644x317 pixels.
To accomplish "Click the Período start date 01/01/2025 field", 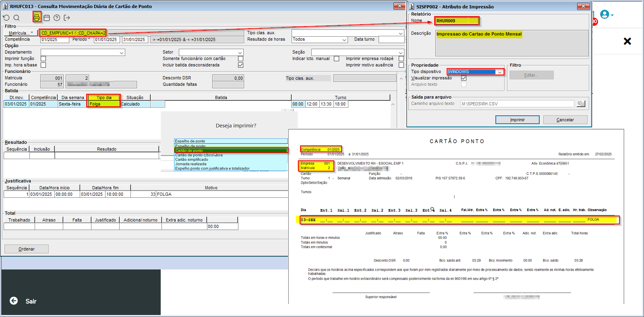I will tap(107, 39).
